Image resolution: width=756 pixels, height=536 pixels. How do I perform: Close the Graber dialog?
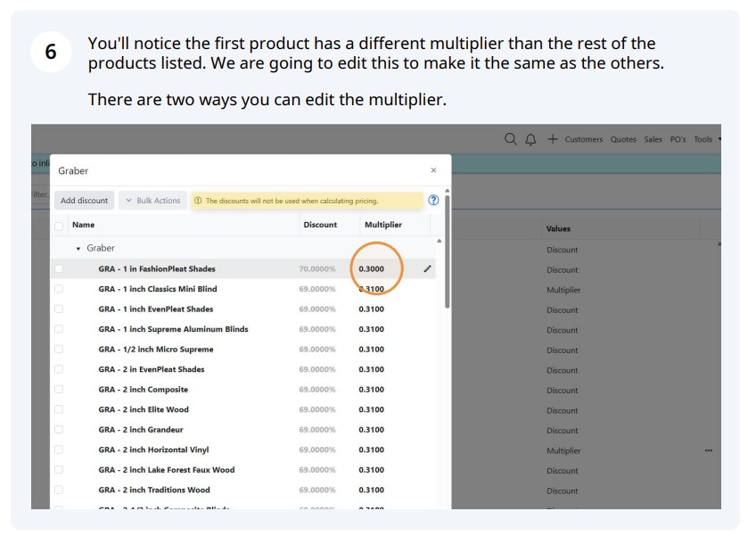tap(433, 170)
